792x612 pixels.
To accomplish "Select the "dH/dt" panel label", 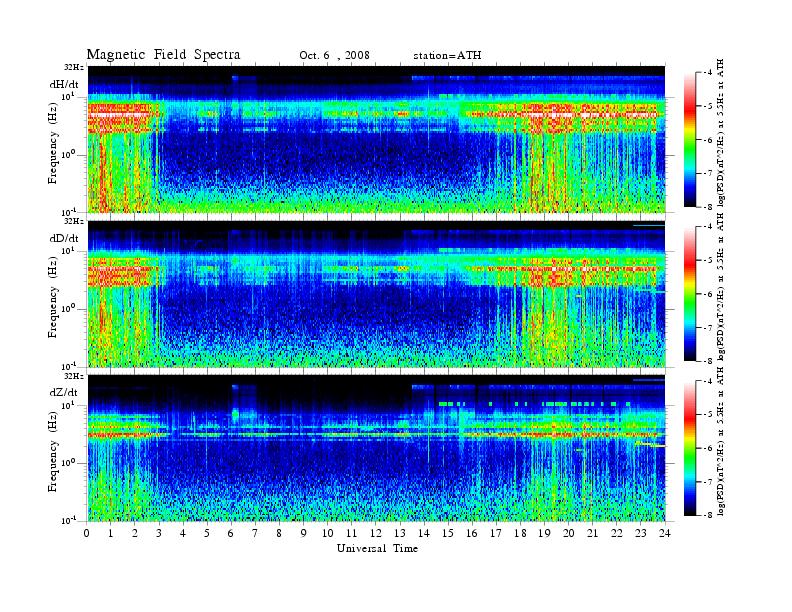I will tap(64, 84).
